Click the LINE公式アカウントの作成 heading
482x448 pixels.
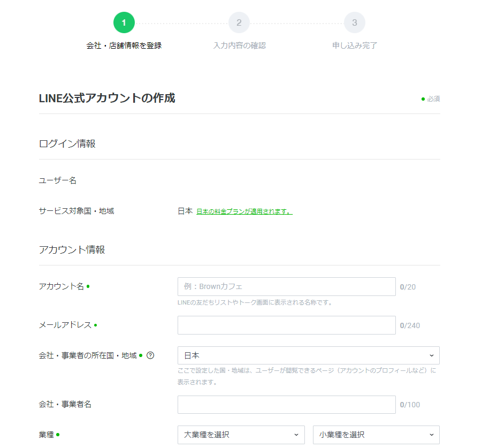pyautogui.click(x=107, y=98)
